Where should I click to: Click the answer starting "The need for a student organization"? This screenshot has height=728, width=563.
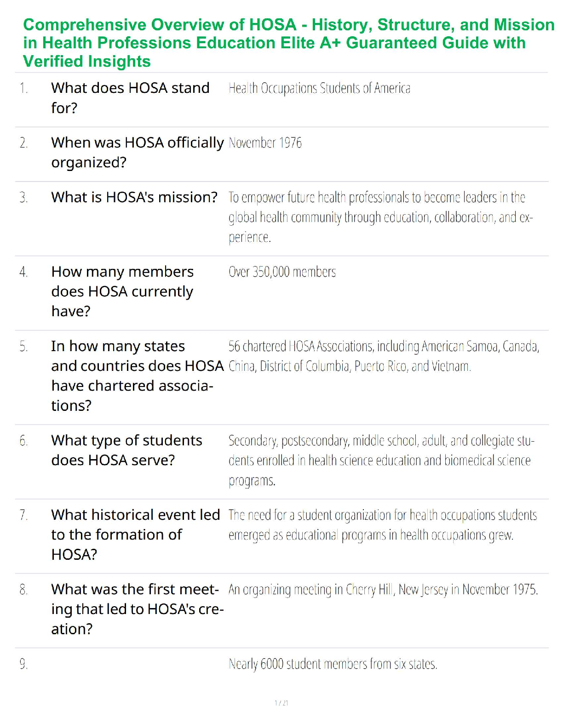click(x=382, y=525)
